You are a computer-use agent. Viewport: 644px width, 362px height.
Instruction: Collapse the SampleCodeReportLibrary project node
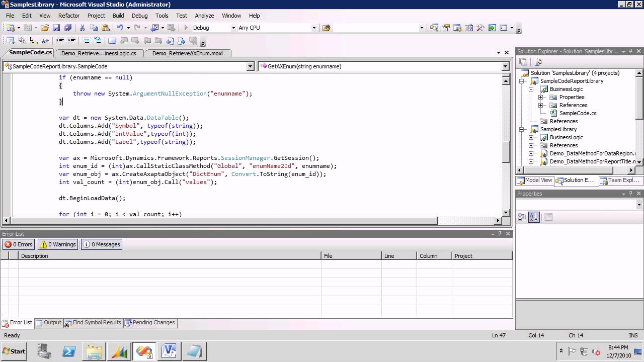522,81
